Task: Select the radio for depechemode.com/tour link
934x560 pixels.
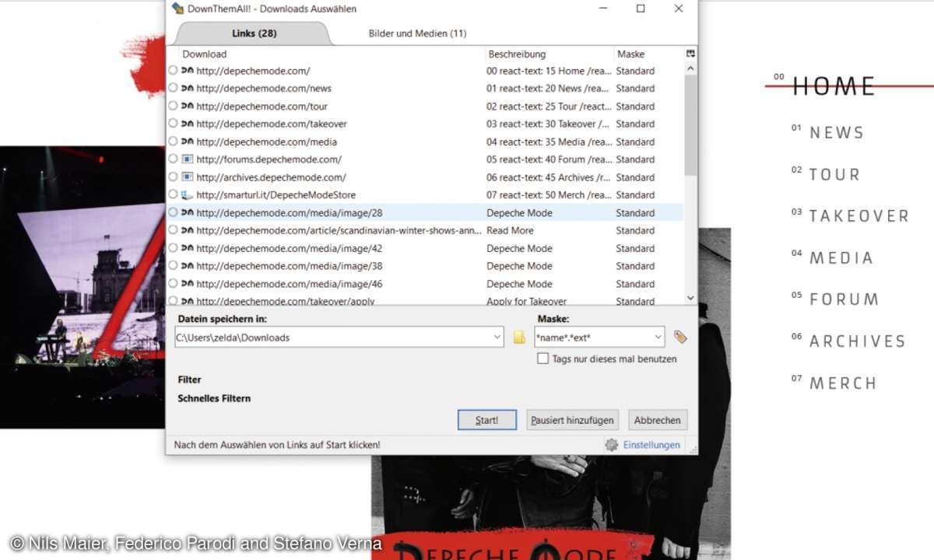Action: click(x=173, y=106)
